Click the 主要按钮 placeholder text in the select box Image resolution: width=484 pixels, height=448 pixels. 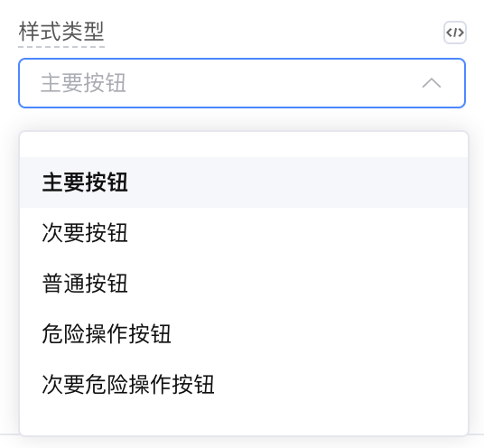point(83,83)
